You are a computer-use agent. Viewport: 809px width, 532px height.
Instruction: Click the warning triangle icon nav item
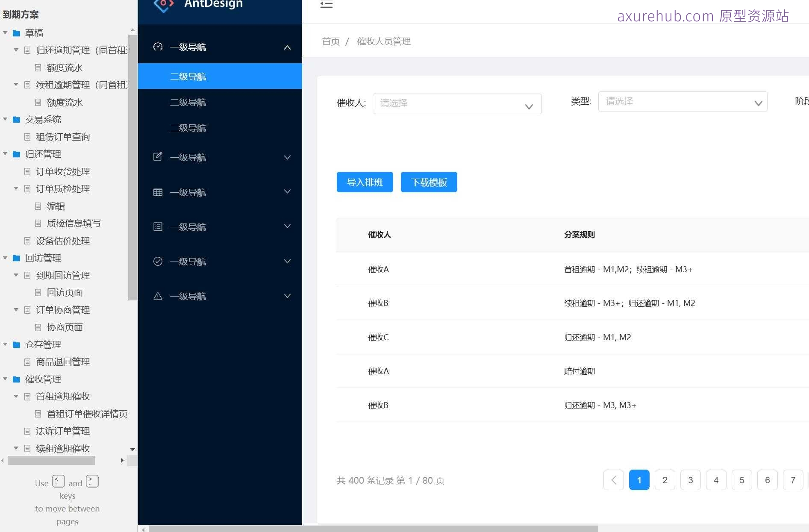click(x=158, y=296)
